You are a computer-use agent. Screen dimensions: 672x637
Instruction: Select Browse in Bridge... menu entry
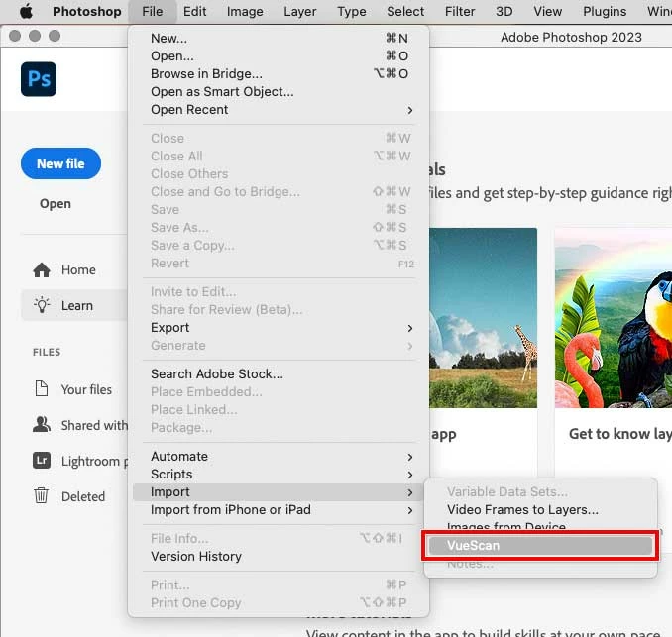[279, 74]
